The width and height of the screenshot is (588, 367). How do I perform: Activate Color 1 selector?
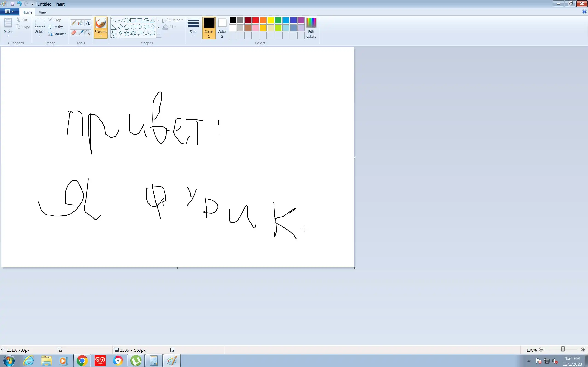click(209, 28)
